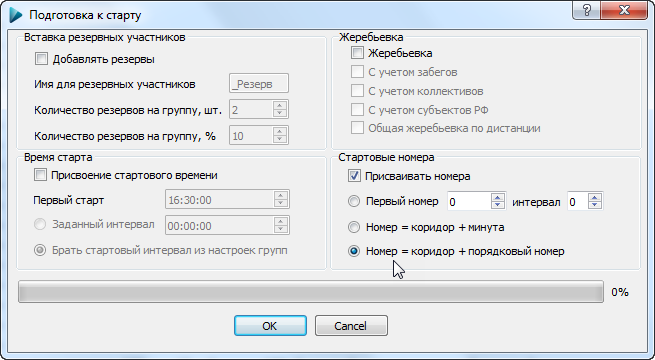Confirm with the OK button
Image resolution: width=655 pixels, height=360 pixels.
tap(270, 325)
